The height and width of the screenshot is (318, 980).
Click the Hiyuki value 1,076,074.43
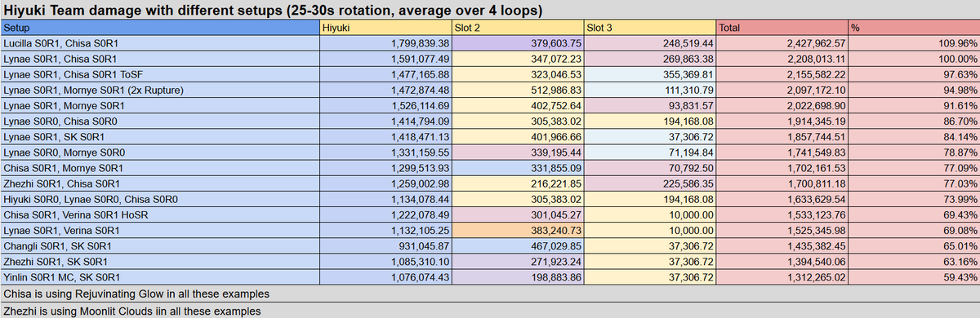point(385,277)
